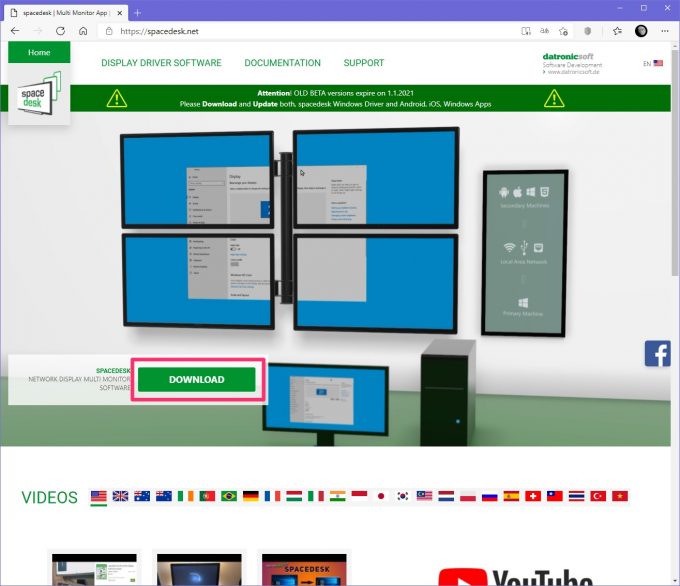
Task: Click the green DOWNLOAD button
Action: click(197, 380)
